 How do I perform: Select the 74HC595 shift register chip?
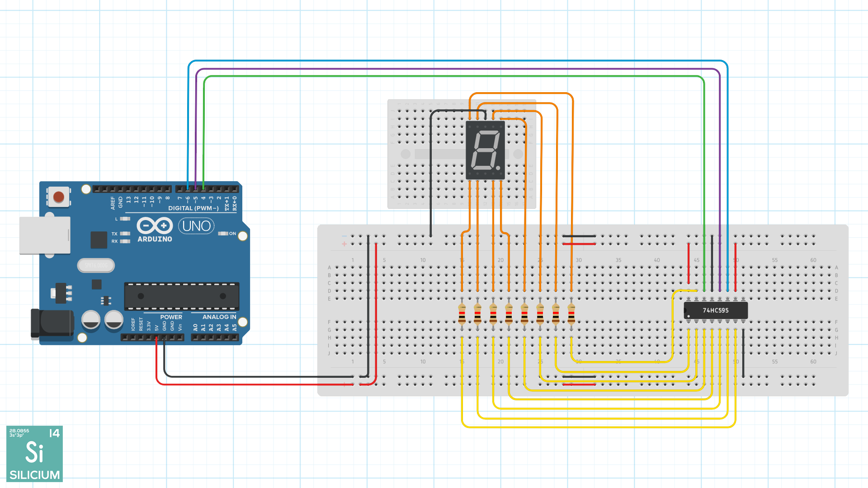click(716, 310)
